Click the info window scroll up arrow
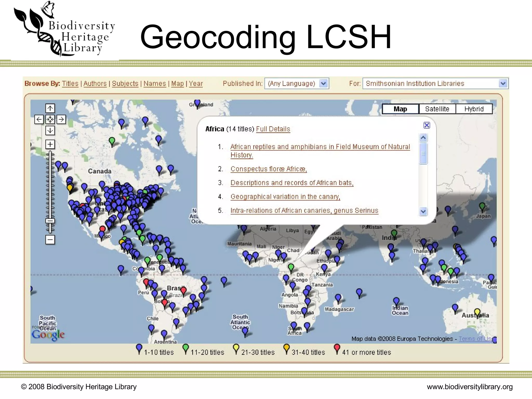This screenshot has width=532, height=399. (x=423, y=138)
